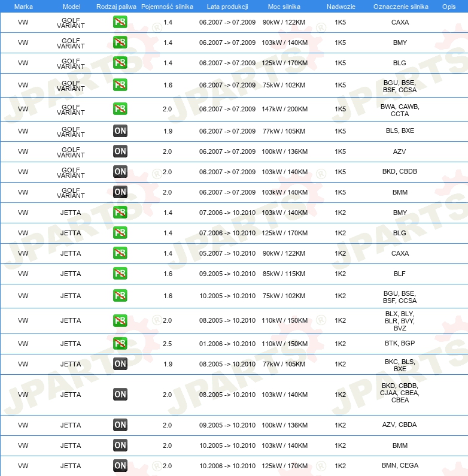Click the ON diesel icon in Jetta 1.9 row

120,364
